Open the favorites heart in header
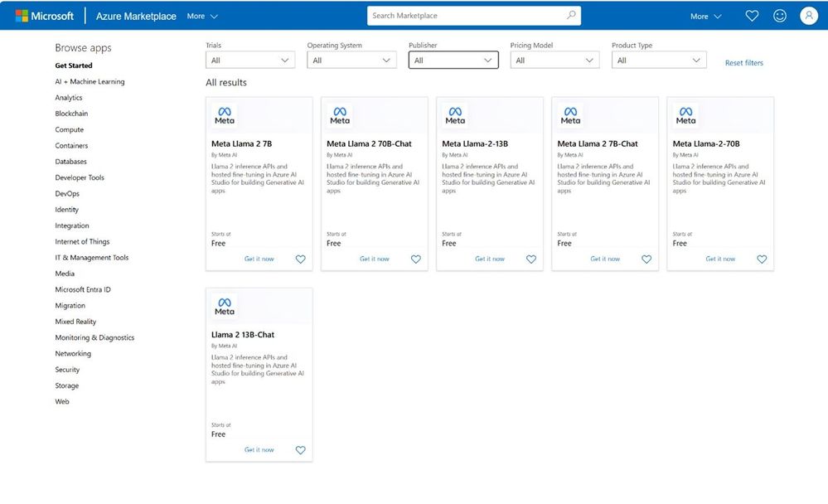Viewport: 828px width, 504px height. [x=752, y=16]
